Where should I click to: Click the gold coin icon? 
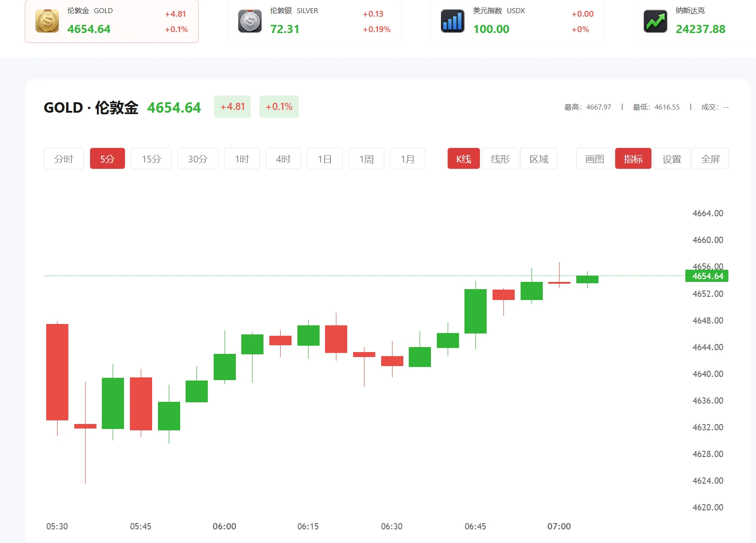point(47,21)
